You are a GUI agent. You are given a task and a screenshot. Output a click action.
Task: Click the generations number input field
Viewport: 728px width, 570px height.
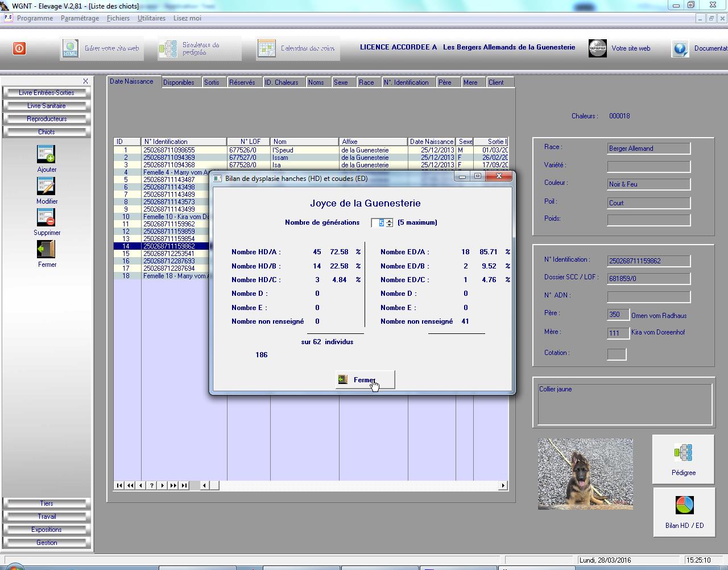pyautogui.click(x=378, y=223)
